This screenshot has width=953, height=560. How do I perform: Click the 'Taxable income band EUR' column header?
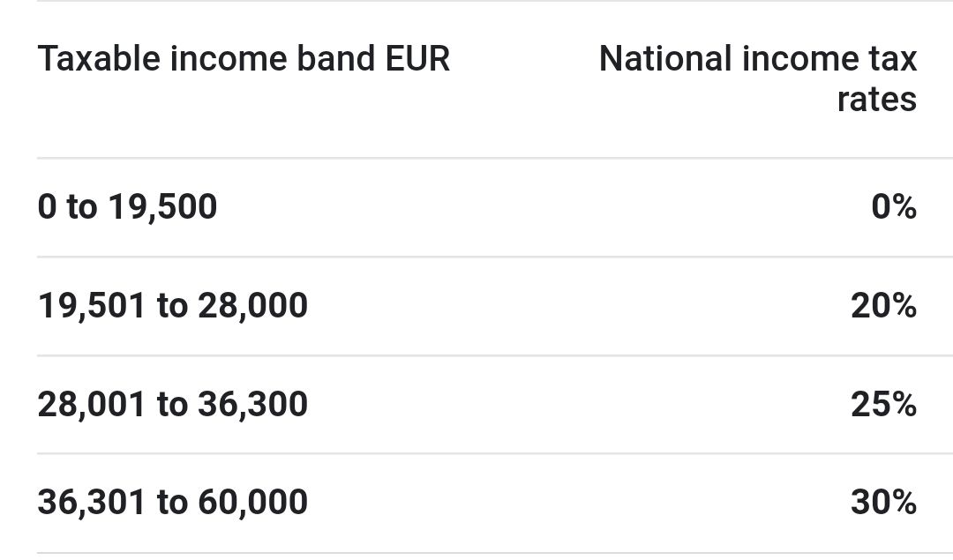click(244, 59)
